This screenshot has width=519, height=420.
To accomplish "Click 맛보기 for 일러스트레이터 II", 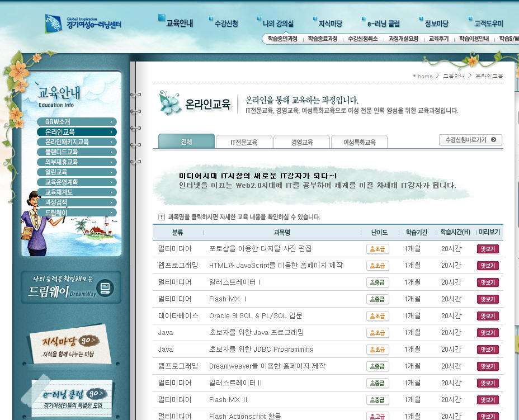I will [x=488, y=383].
